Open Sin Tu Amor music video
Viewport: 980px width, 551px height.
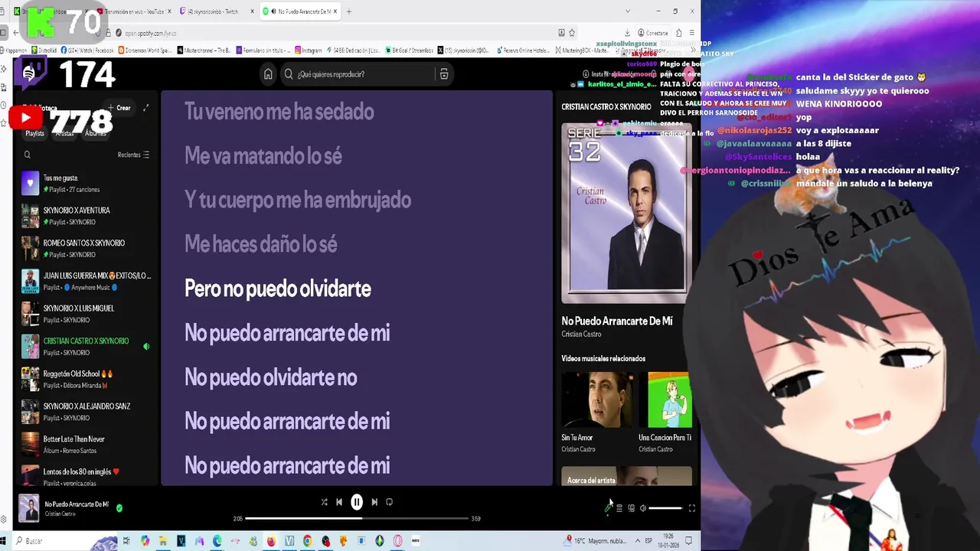pos(597,400)
